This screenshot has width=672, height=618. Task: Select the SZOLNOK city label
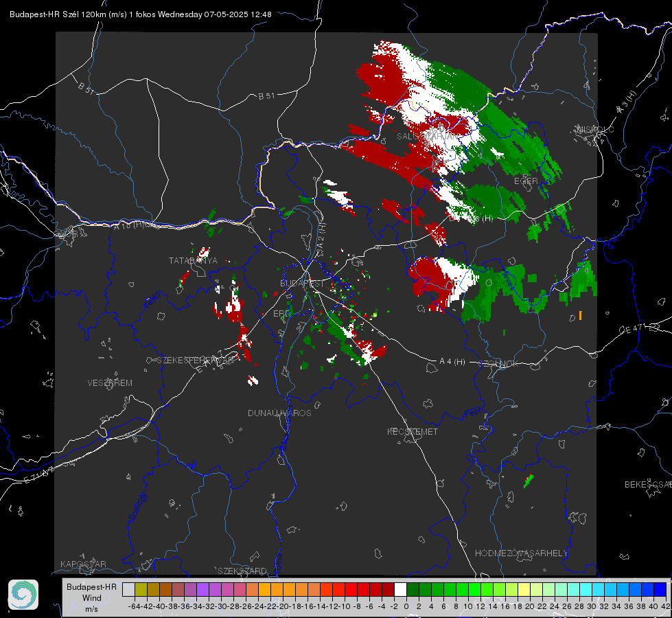498,363
